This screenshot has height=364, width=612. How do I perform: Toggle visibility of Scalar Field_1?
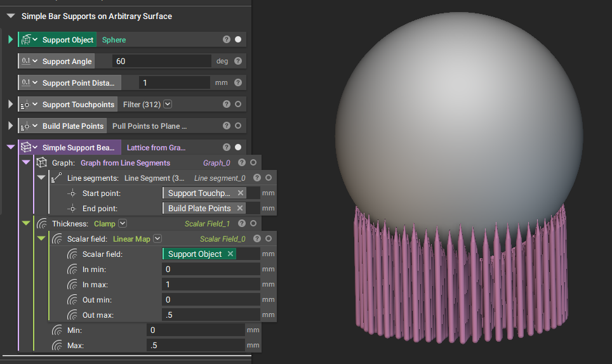(253, 223)
